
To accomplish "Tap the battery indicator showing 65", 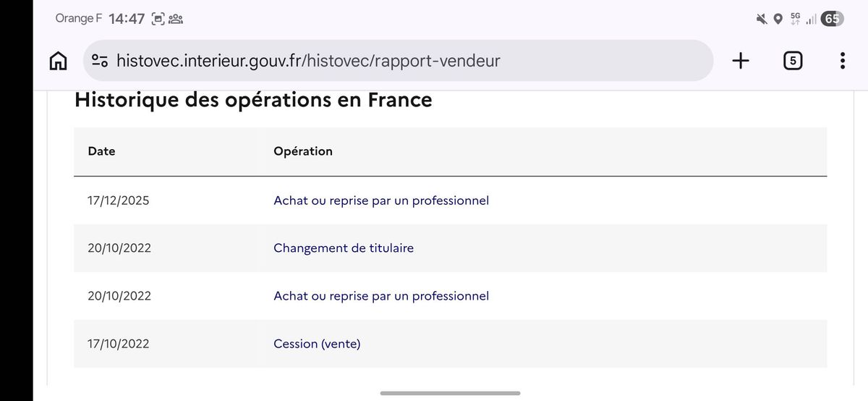I will click(832, 19).
